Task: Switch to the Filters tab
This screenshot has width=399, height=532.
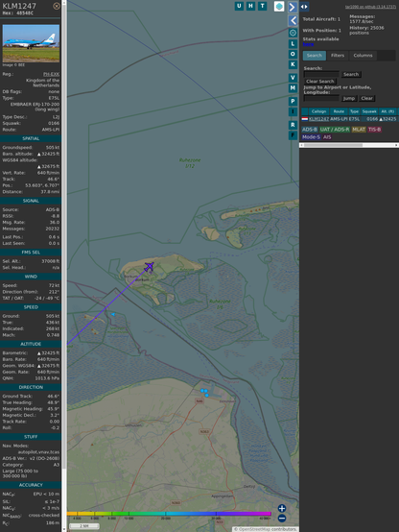Action: coord(338,56)
